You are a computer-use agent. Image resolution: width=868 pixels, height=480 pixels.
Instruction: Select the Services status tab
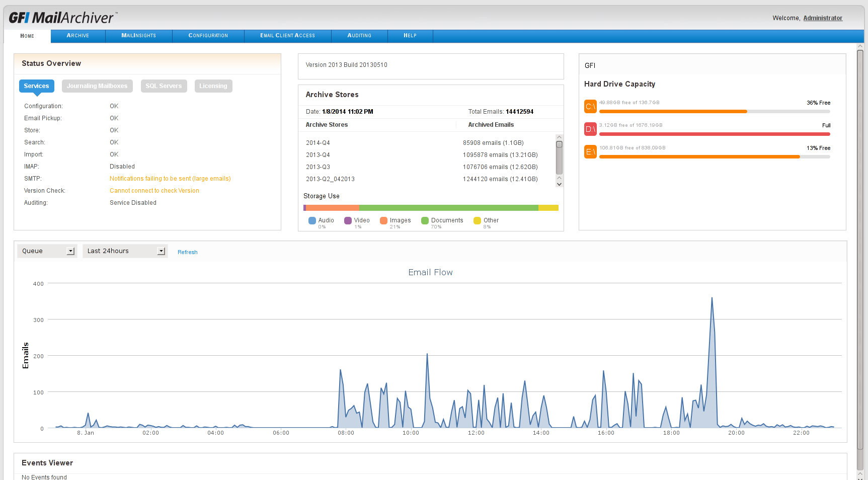[x=37, y=86]
